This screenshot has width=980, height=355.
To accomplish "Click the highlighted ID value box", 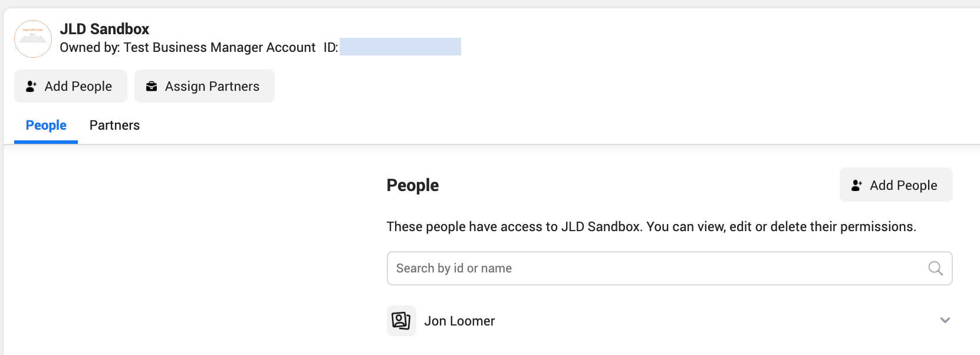I will click(x=400, y=47).
